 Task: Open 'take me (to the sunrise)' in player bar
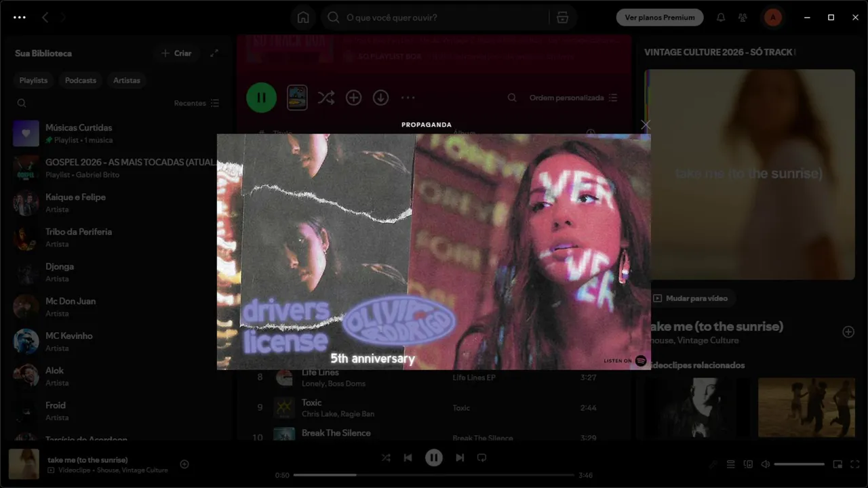[x=87, y=460]
